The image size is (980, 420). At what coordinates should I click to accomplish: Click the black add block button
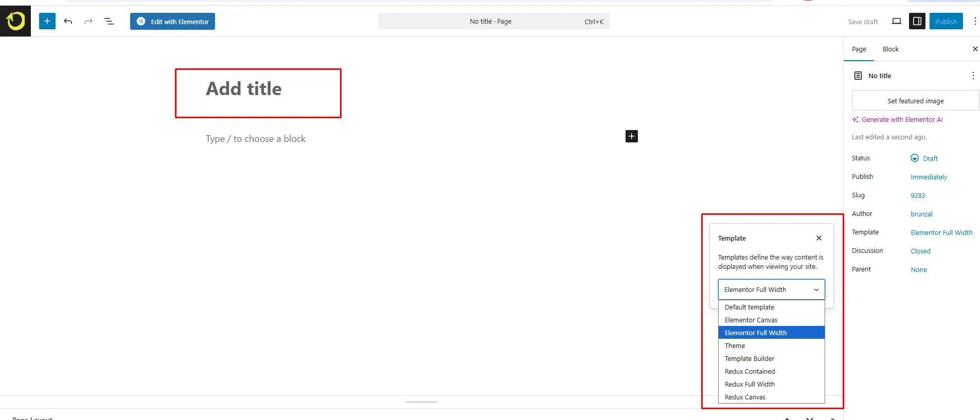click(632, 136)
